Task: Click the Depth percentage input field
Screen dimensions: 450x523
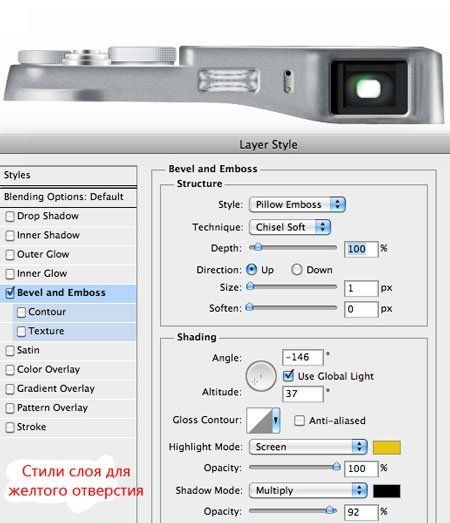Action: coord(361,249)
